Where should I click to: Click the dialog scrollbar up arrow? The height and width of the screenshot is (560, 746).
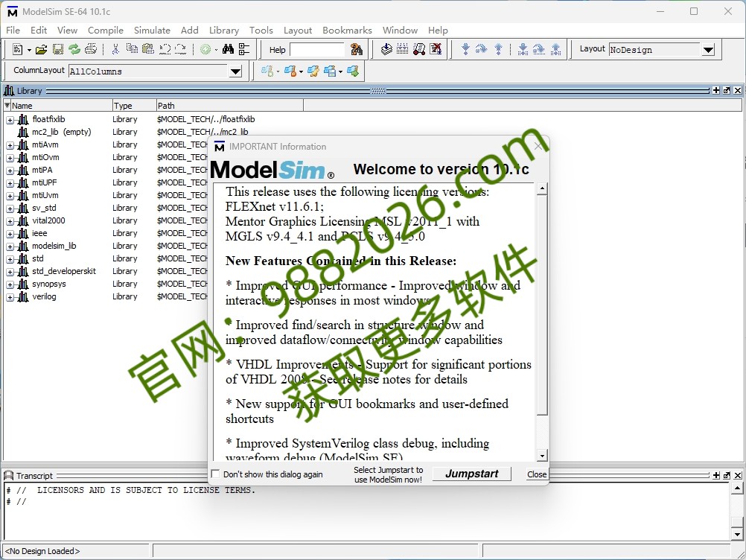tap(542, 189)
